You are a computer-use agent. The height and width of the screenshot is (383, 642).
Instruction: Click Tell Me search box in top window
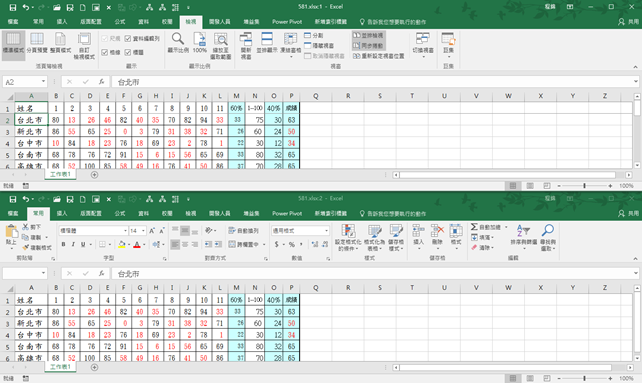coord(393,22)
